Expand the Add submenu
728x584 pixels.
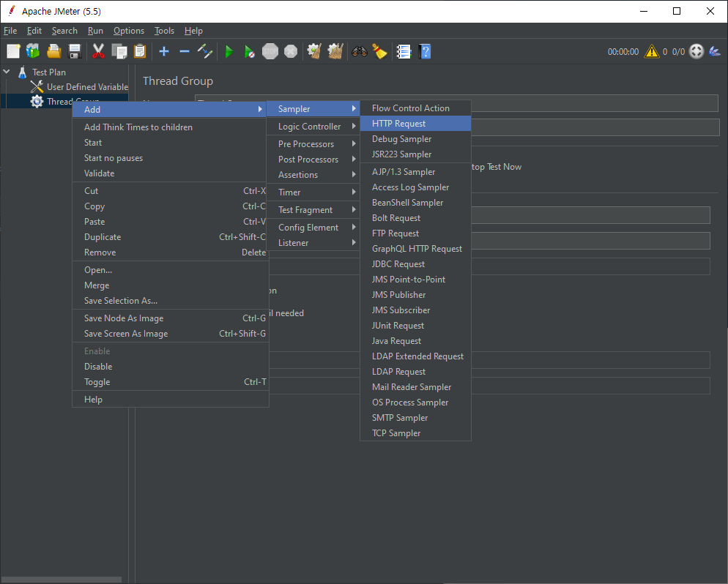(x=169, y=110)
